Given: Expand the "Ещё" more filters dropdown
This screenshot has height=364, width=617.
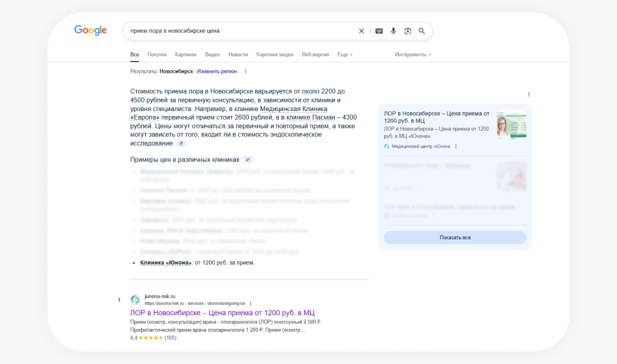Looking at the screenshot, I should coord(344,54).
